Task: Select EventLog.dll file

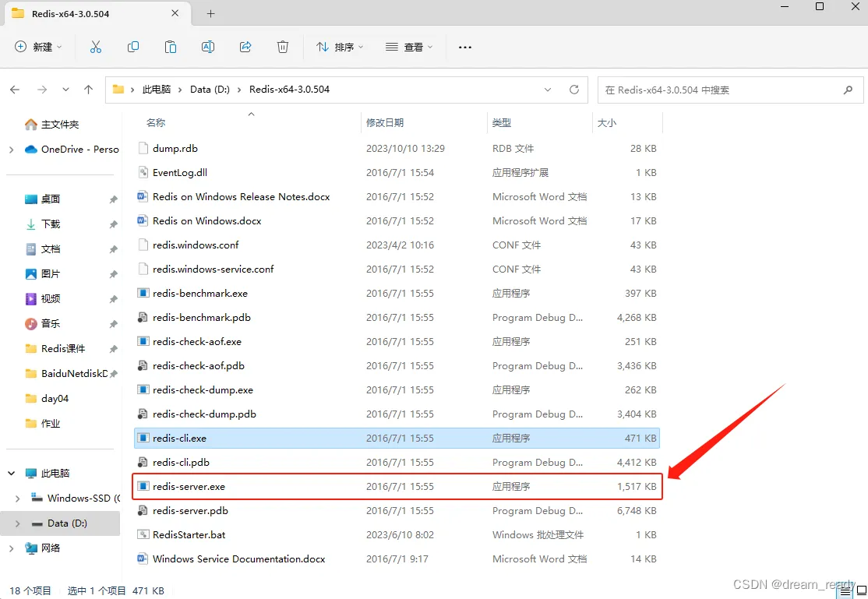Action: [397, 173]
